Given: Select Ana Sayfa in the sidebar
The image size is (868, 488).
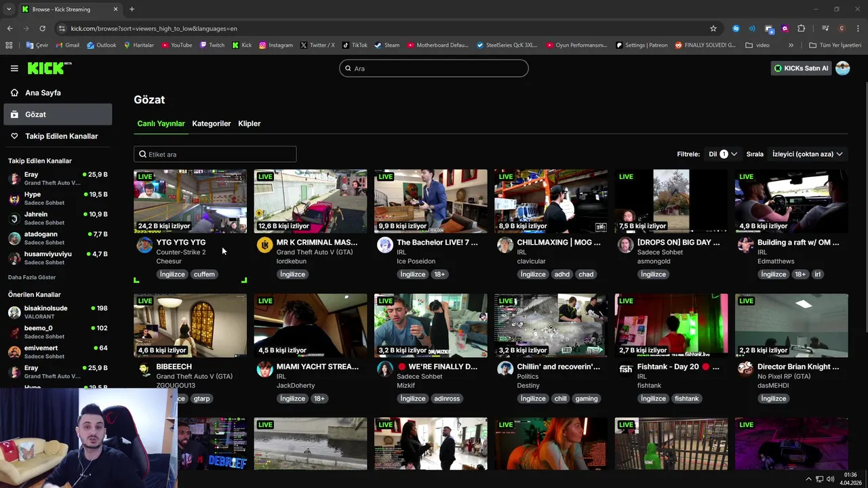Looking at the screenshot, I should pos(58,93).
